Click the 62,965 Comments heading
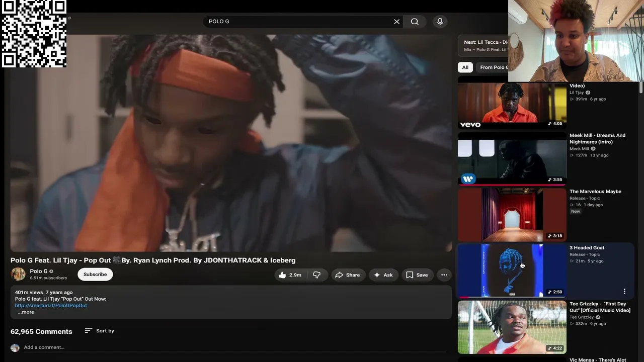Image resolution: width=644 pixels, height=362 pixels. (x=41, y=331)
